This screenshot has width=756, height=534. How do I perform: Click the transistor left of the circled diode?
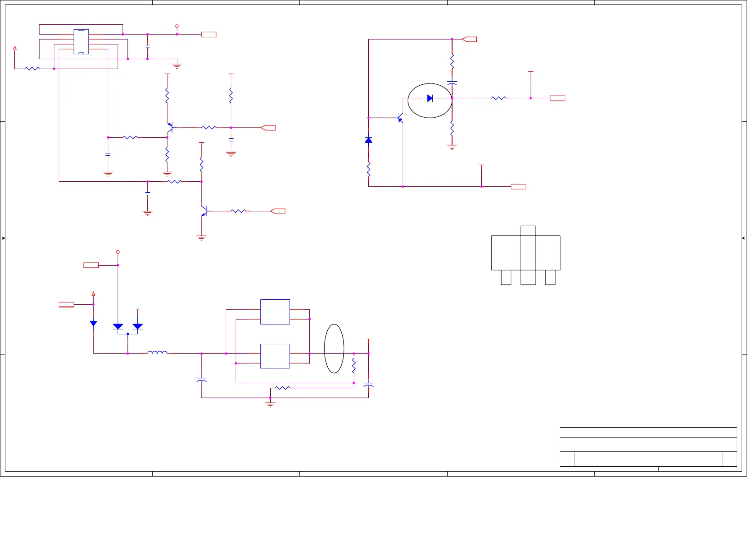pos(400,118)
